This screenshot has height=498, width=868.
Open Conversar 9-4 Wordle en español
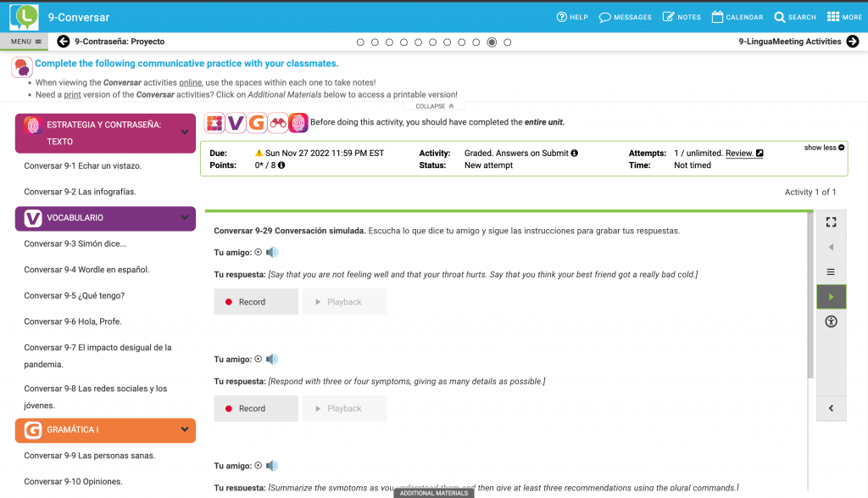pyautogui.click(x=86, y=270)
